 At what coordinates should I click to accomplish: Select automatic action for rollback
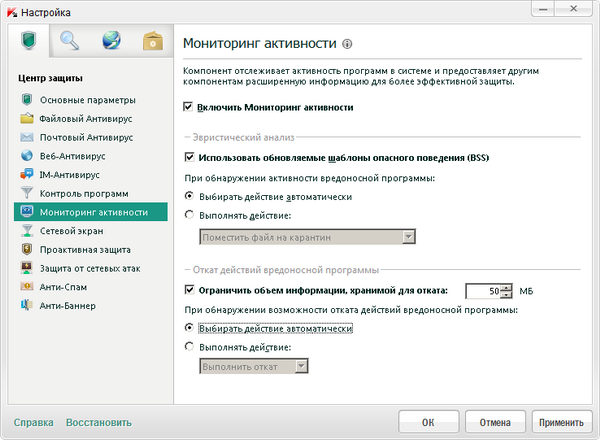189,328
